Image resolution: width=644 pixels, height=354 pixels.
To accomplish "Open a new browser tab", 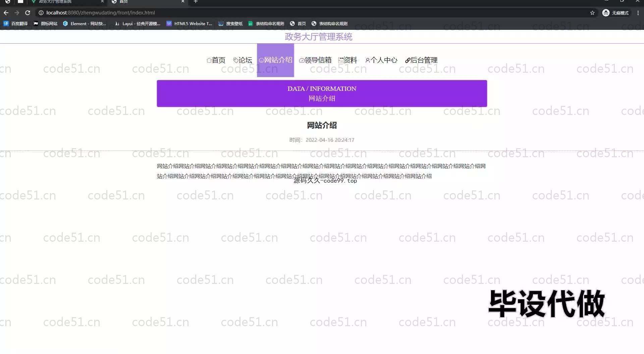I will 196,2.
